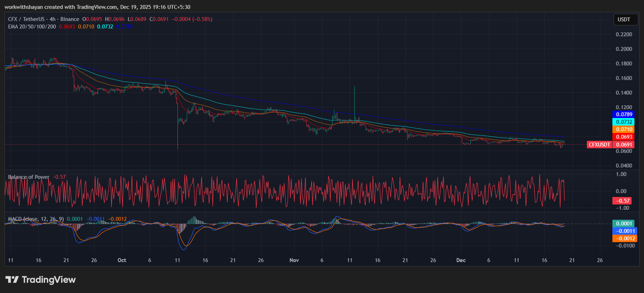Click the cyan 0.0732 EMA price label

tap(624, 122)
